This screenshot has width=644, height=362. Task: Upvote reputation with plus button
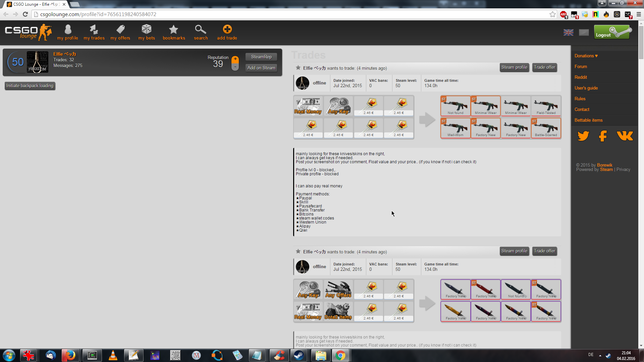pyautogui.click(x=235, y=60)
